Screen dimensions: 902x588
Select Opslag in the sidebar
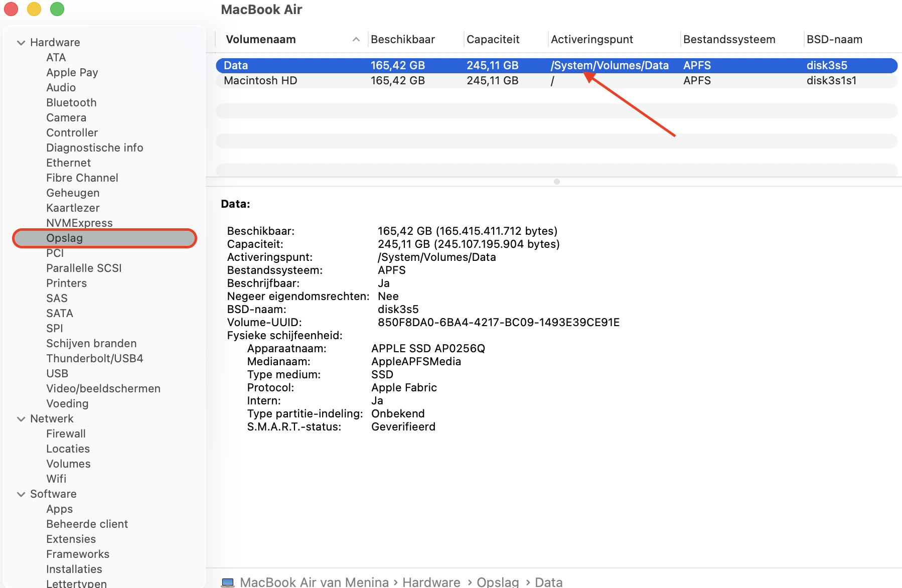click(65, 238)
